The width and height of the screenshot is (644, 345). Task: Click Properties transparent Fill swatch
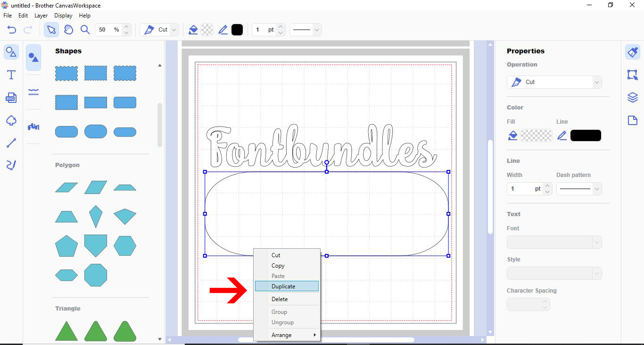536,135
